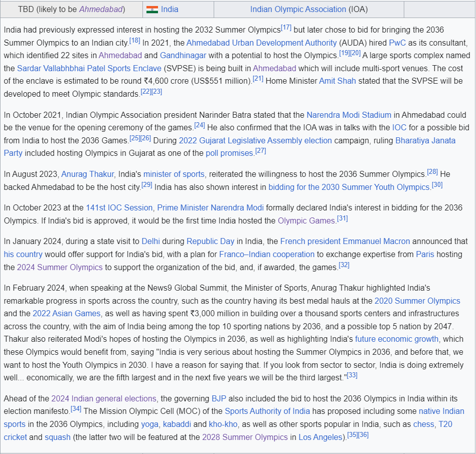The width and height of the screenshot is (476, 454).
Task: Open citation reference [31]
Action: [343, 218]
